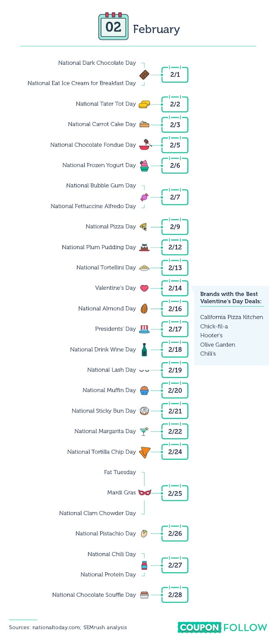Viewport: 276px width, 644px height.
Task: Click the National Pistachio Day label
Action: point(106,533)
